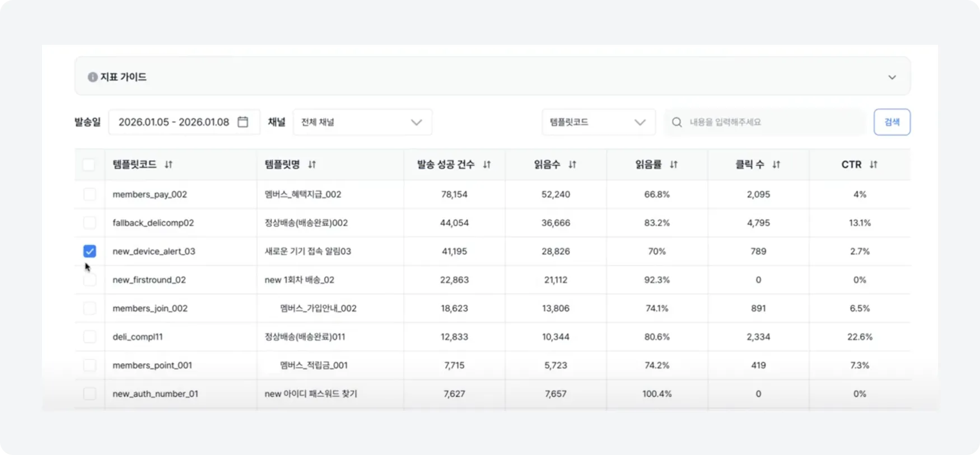Click the 2026.01.05 - 2026.01.08 date range field
The height and width of the screenshot is (455, 980).
click(x=184, y=122)
